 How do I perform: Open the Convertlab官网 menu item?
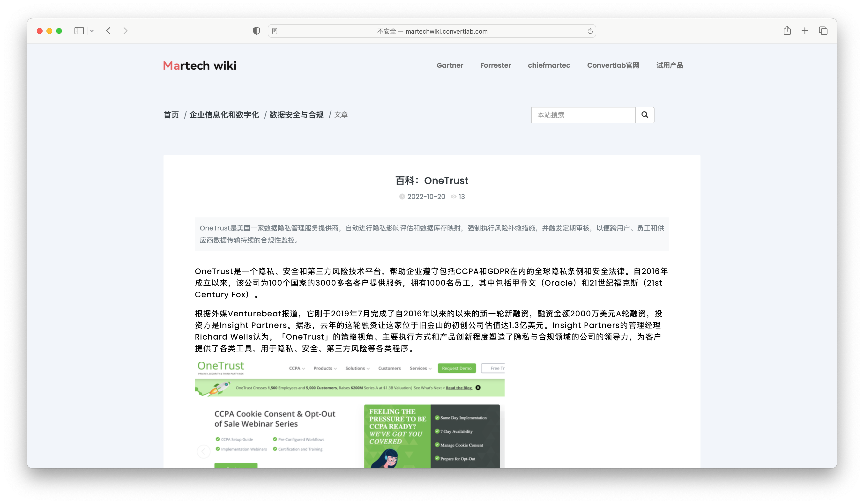[x=613, y=65]
